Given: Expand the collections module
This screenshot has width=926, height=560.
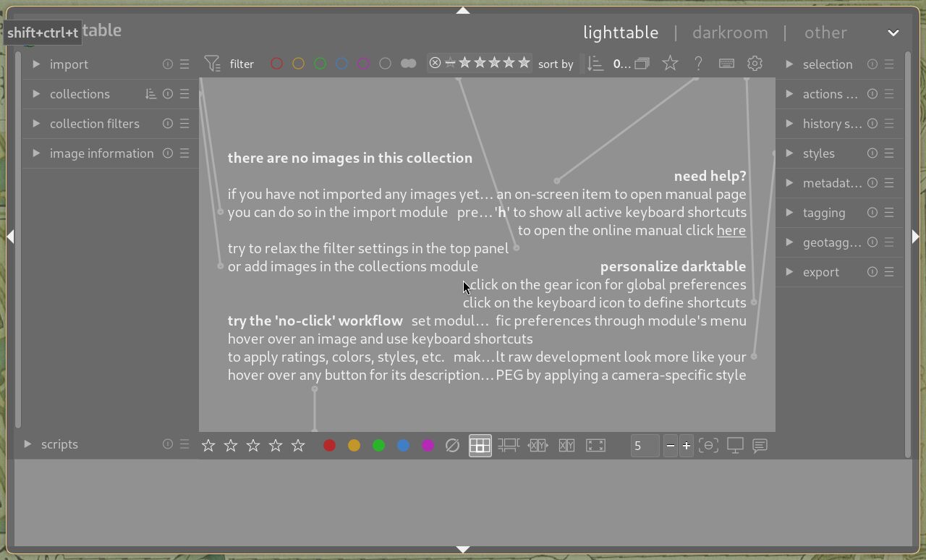Looking at the screenshot, I should tap(36, 94).
